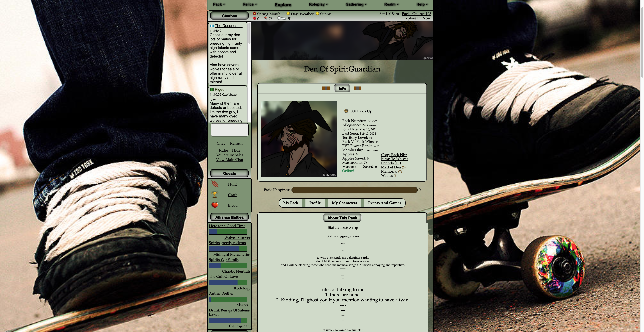Click the pack avatar portrait image
The width and height of the screenshot is (644, 332).
(299, 139)
